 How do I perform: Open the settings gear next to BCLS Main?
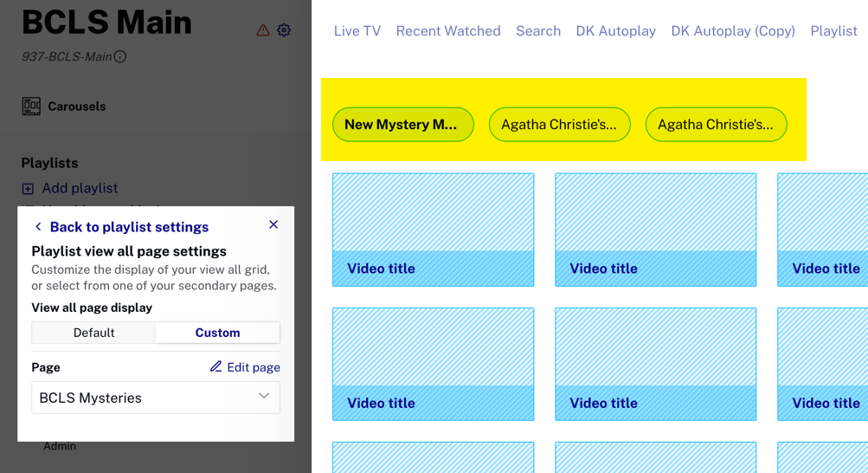pos(284,30)
